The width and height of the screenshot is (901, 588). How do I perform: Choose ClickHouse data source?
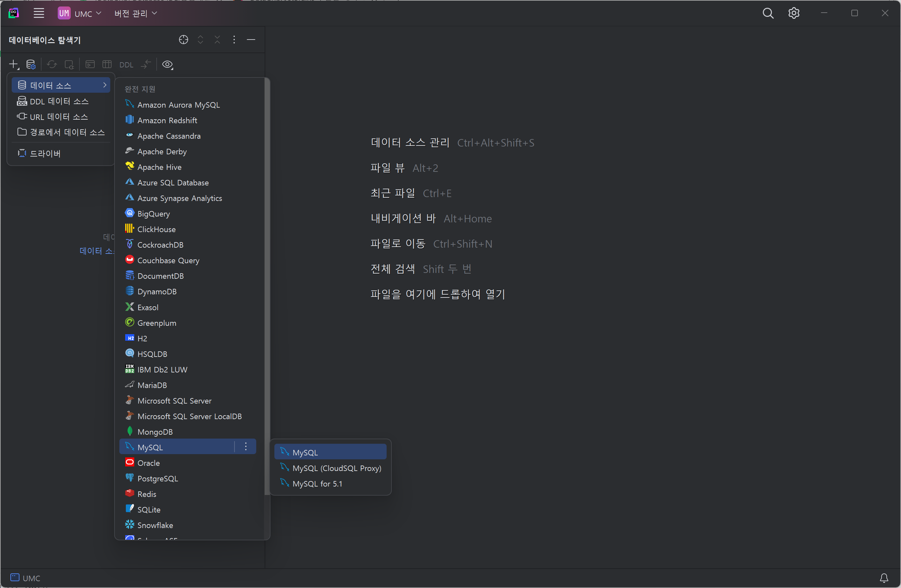point(188,229)
